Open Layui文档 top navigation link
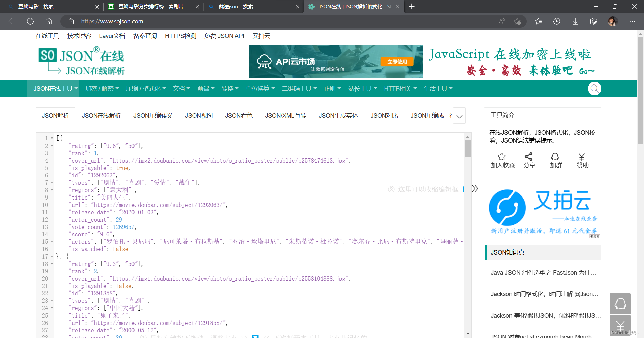 click(112, 36)
